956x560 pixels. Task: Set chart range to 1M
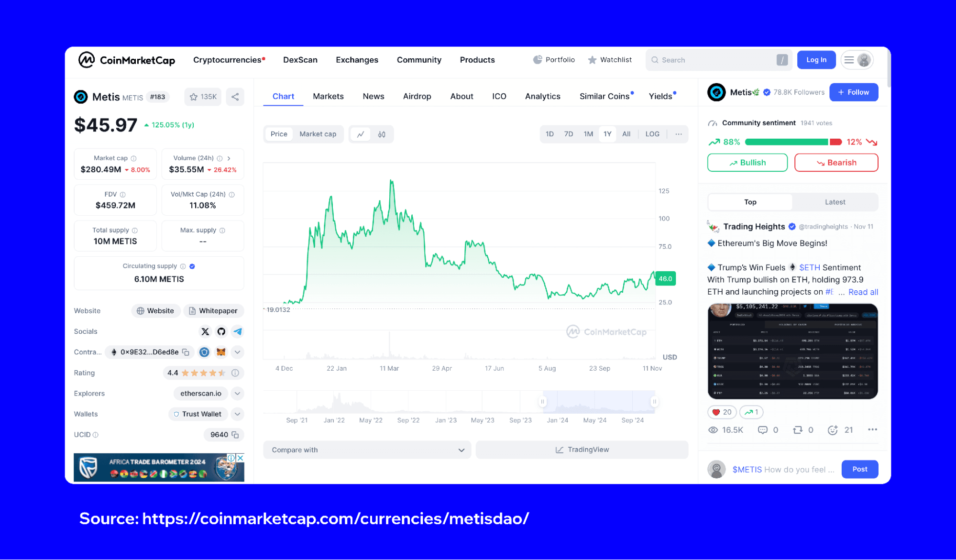tap(588, 134)
